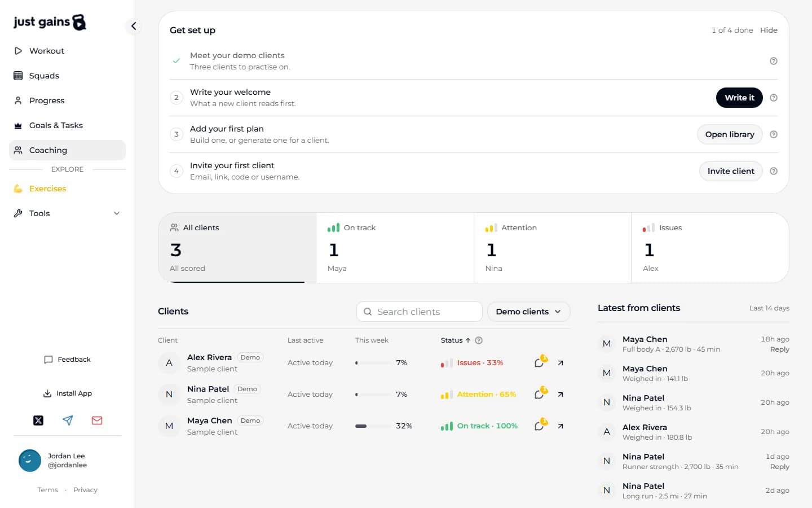The width and height of the screenshot is (812, 508).
Task: Open Nina Patel's profile arrow icon
Action: point(561,395)
